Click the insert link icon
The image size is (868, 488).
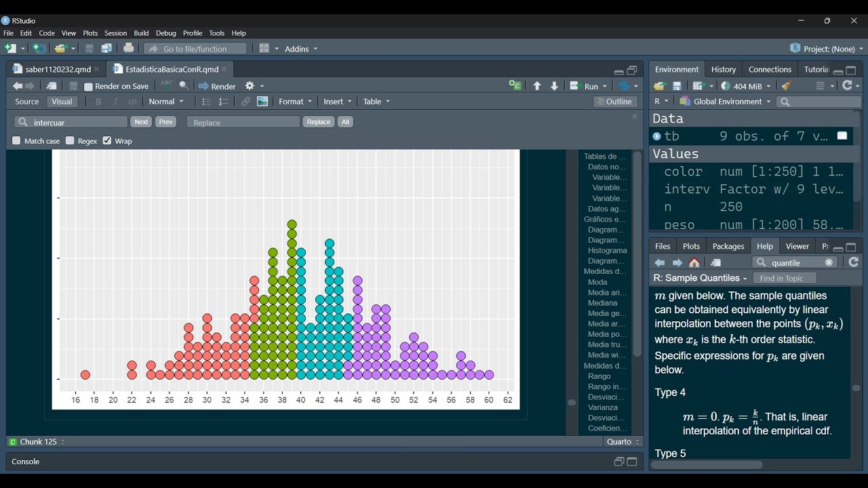click(245, 102)
